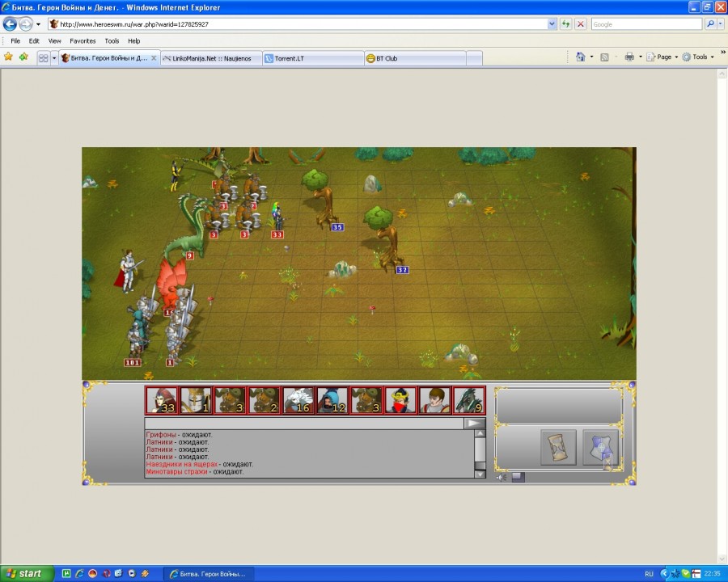Expand the Home button dropdown arrow

[x=591, y=57]
